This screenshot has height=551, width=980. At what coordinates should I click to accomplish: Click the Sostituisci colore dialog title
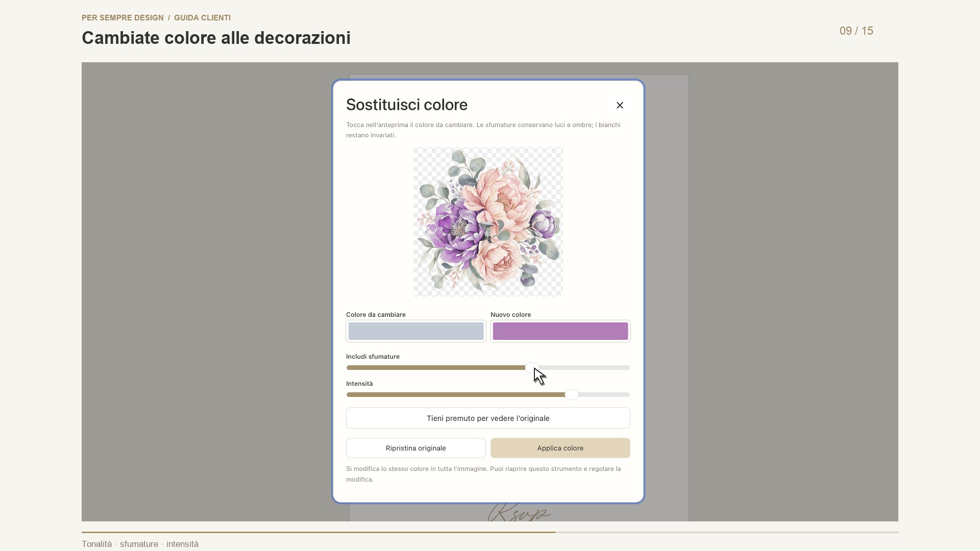[x=407, y=105]
